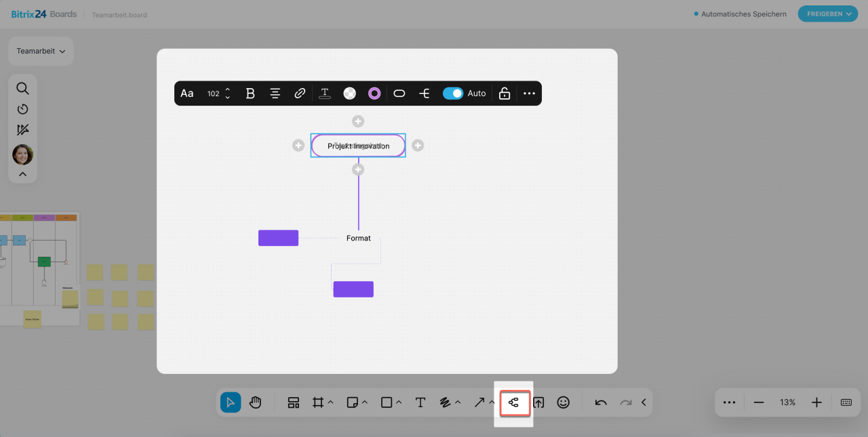The width and height of the screenshot is (868, 437).
Task: Insert a link with the chain icon
Action: pos(300,93)
